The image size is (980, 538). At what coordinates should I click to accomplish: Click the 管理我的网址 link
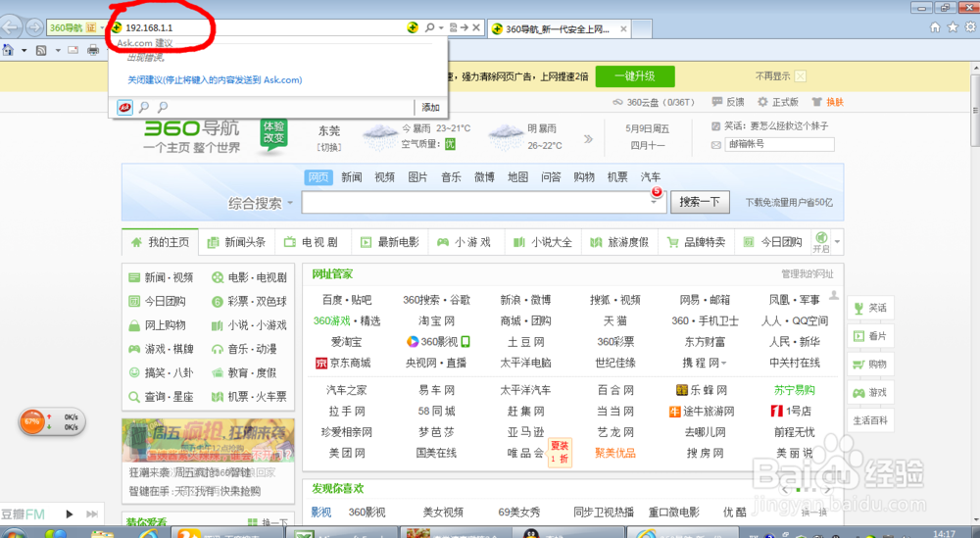[x=807, y=273]
